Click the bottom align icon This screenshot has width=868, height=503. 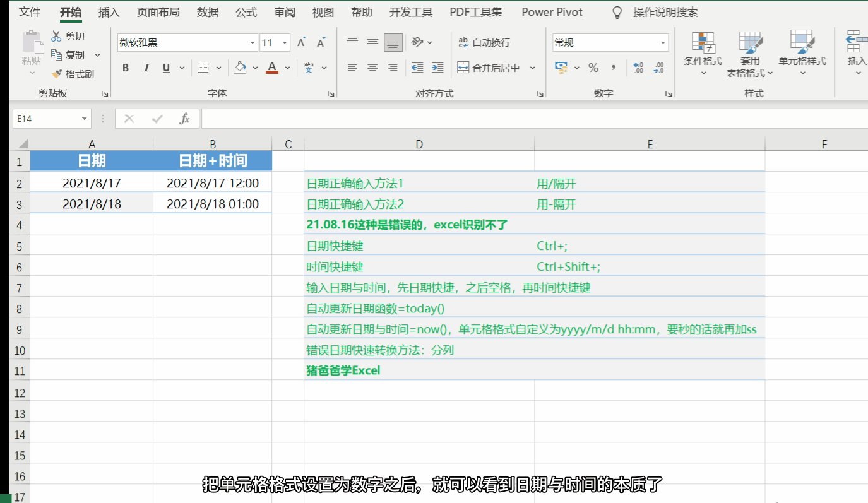393,42
